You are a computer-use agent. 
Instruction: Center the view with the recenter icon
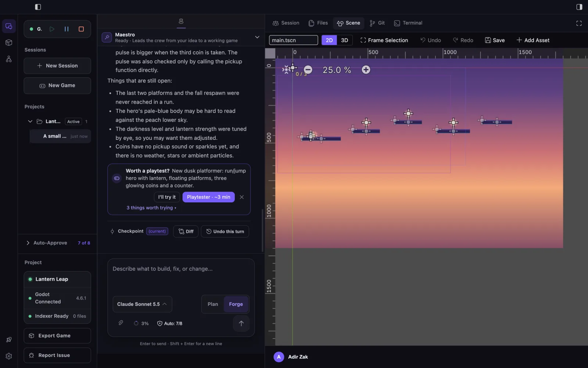[x=287, y=69]
